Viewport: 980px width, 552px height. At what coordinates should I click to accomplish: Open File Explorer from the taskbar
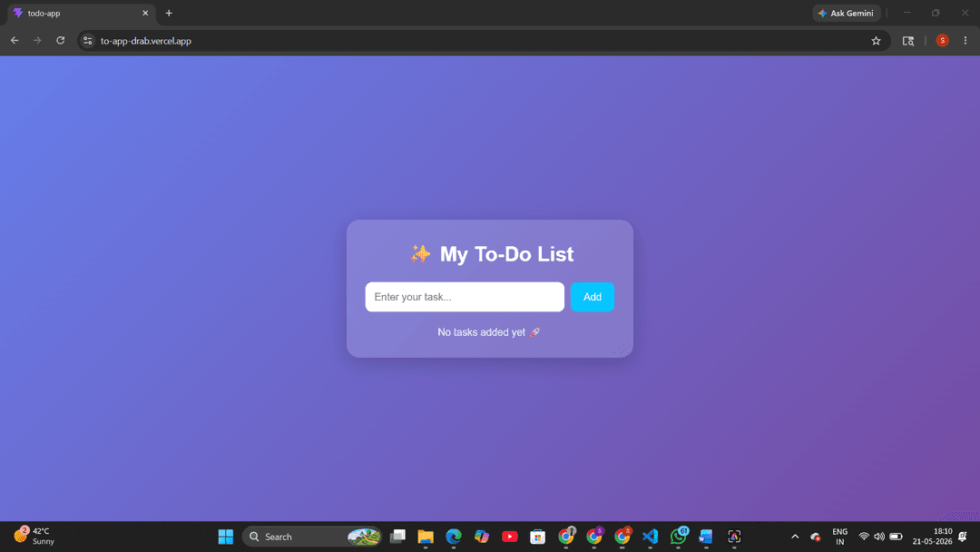coord(426,537)
